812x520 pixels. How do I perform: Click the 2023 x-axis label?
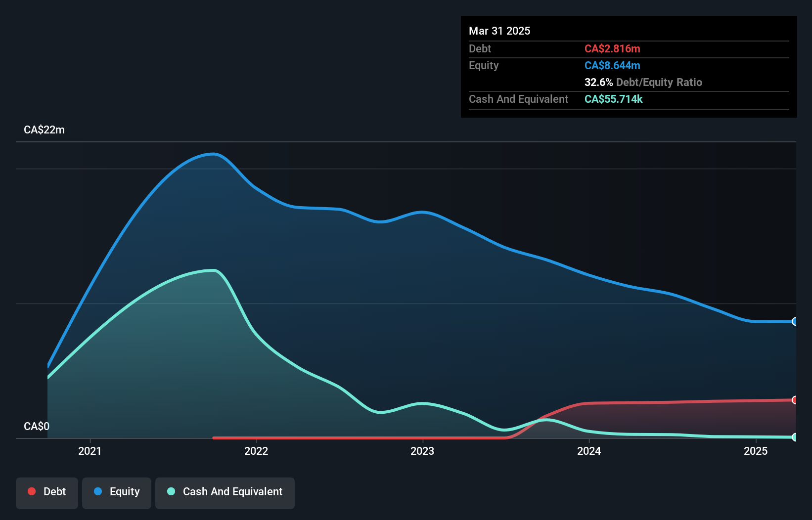tap(422, 451)
